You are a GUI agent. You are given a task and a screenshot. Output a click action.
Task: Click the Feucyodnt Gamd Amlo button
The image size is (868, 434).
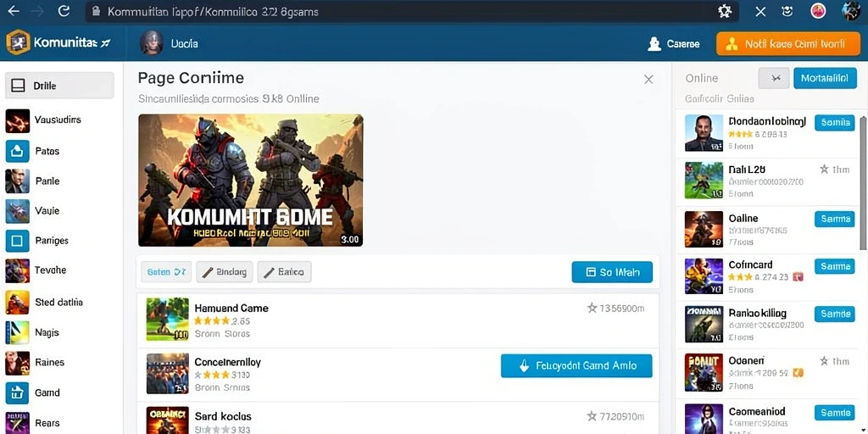(576, 366)
